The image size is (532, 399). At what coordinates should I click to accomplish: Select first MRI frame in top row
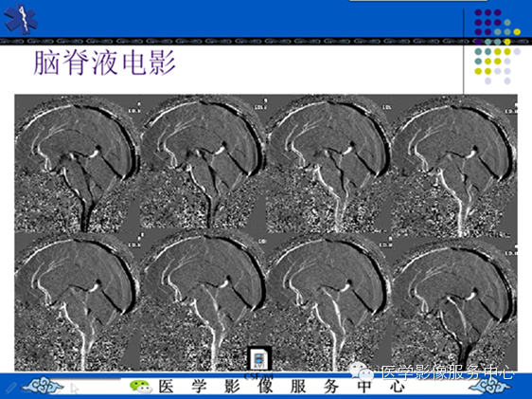[x=77, y=164]
